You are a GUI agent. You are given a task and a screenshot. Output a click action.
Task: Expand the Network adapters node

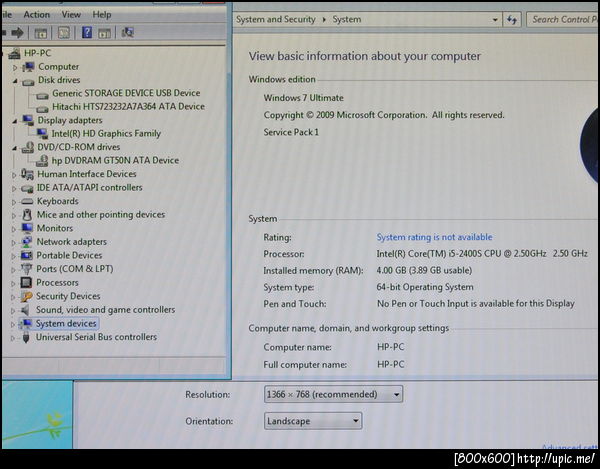click(x=13, y=243)
